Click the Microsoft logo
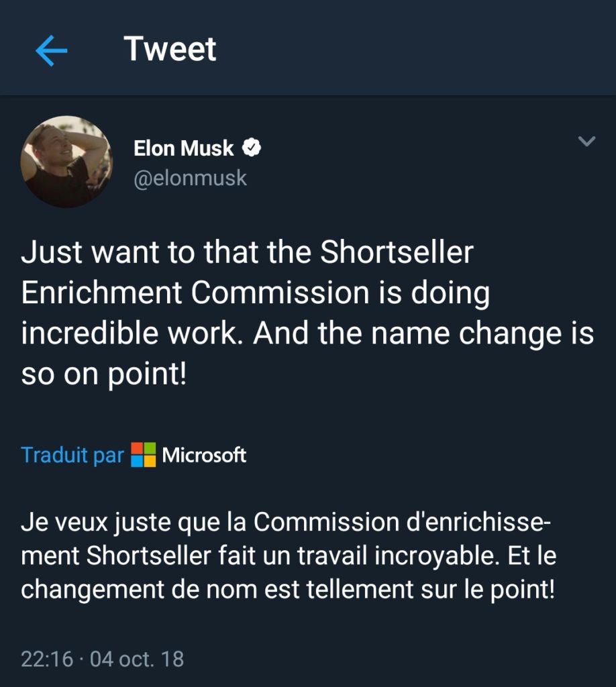 (x=143, y=455)
